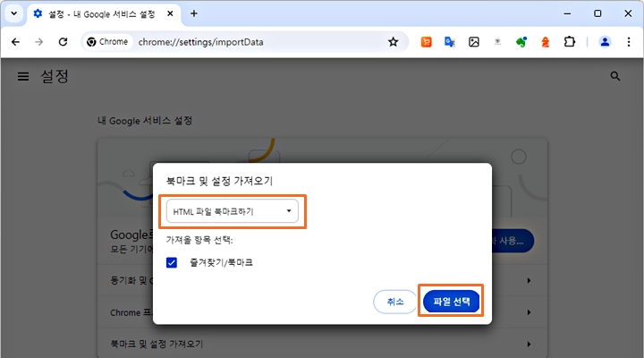Close the 설정 tab

[x=170, y=13]
